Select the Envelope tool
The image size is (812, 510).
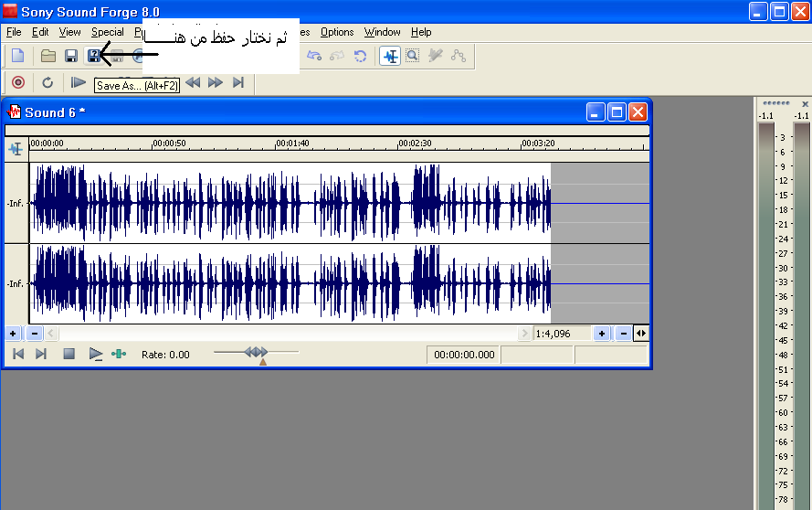click(x=459, y=56)
